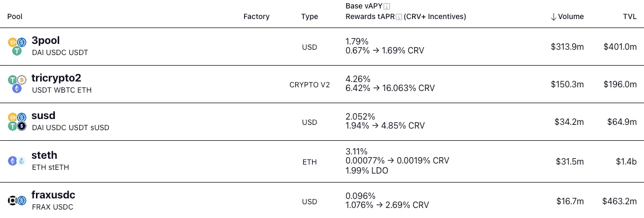644x218 pixels.
Task: Select the steth pool name
Action: tap(44, 155)
